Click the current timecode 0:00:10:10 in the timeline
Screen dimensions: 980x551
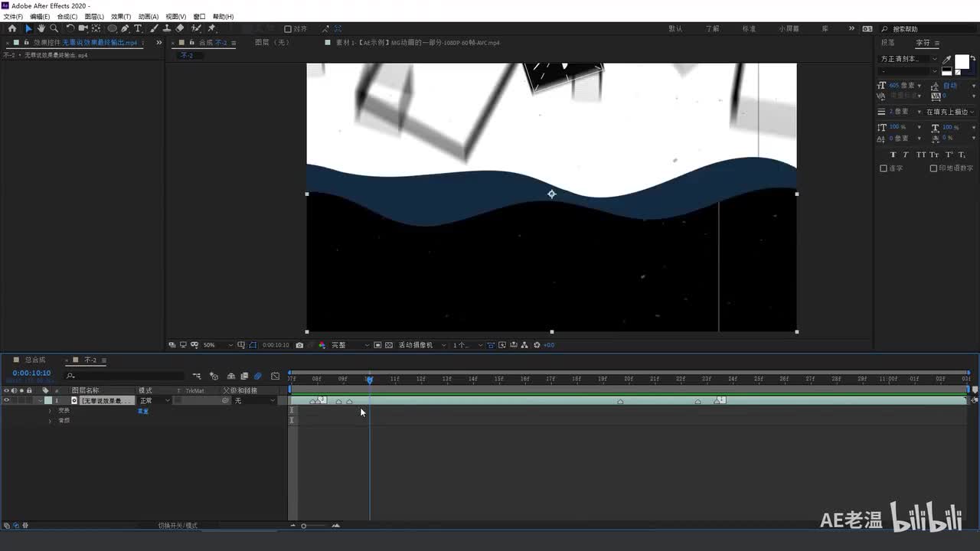pyautogui.click(x=31, y=373)
